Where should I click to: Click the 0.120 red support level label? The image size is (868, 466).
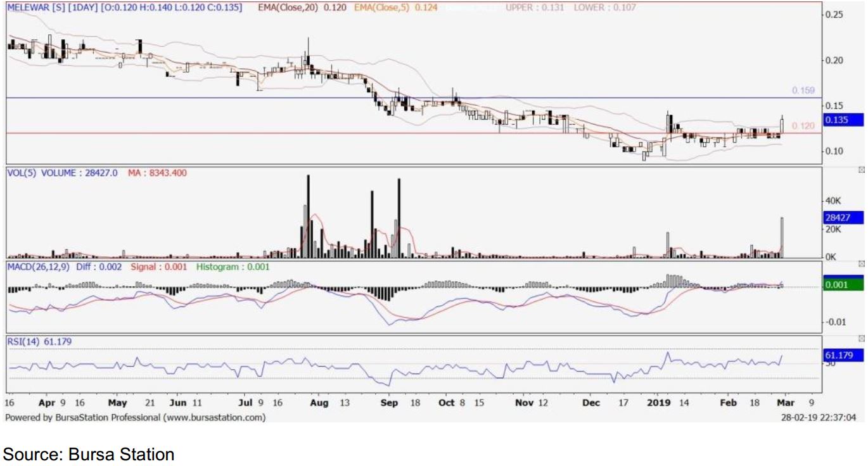[803, 126]
